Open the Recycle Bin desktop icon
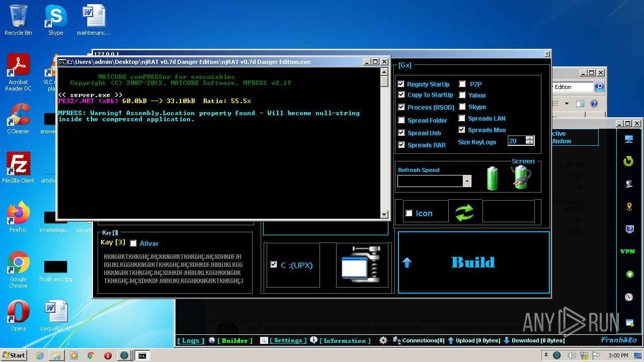 (x=18, y=20)
